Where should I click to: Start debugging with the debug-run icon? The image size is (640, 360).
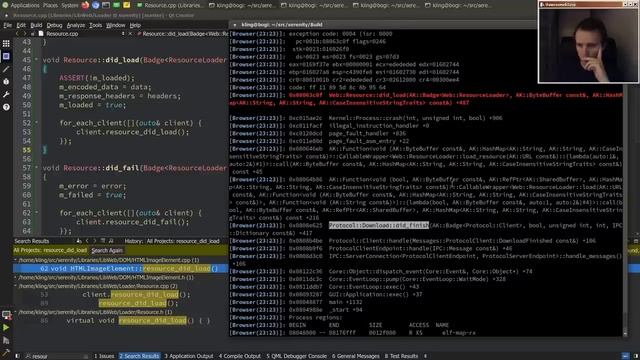coord(6,340)
